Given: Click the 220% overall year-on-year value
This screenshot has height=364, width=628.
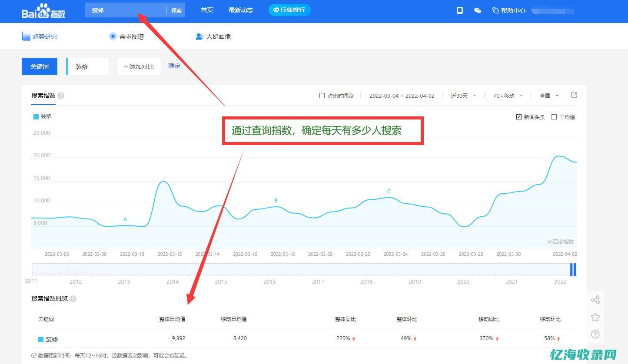Looking at the screenshot, I should (343, 338).
